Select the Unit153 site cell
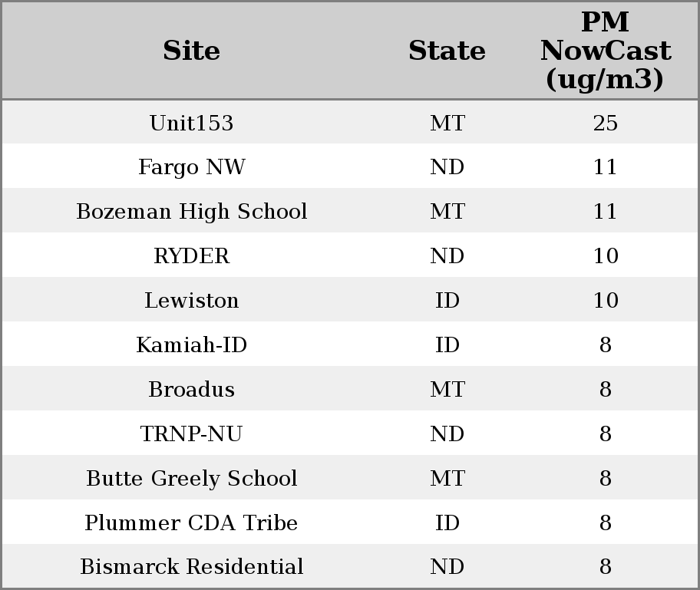 (x=191, y=123)
